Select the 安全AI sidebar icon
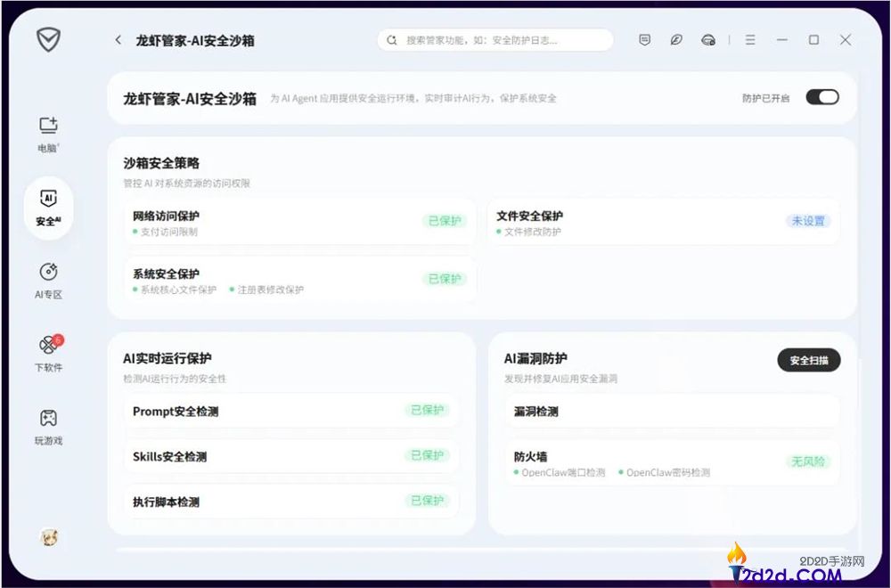891x588 pixels. 48,208
